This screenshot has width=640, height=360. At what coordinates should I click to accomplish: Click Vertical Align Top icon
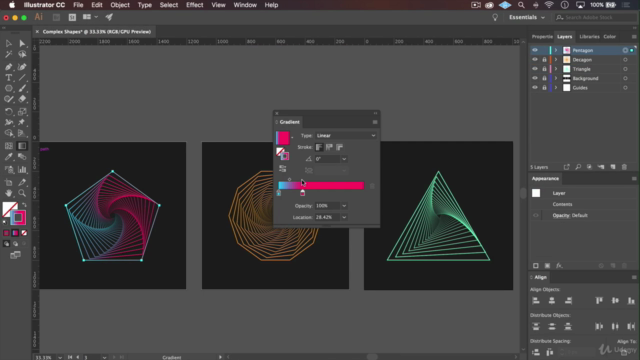599,301
